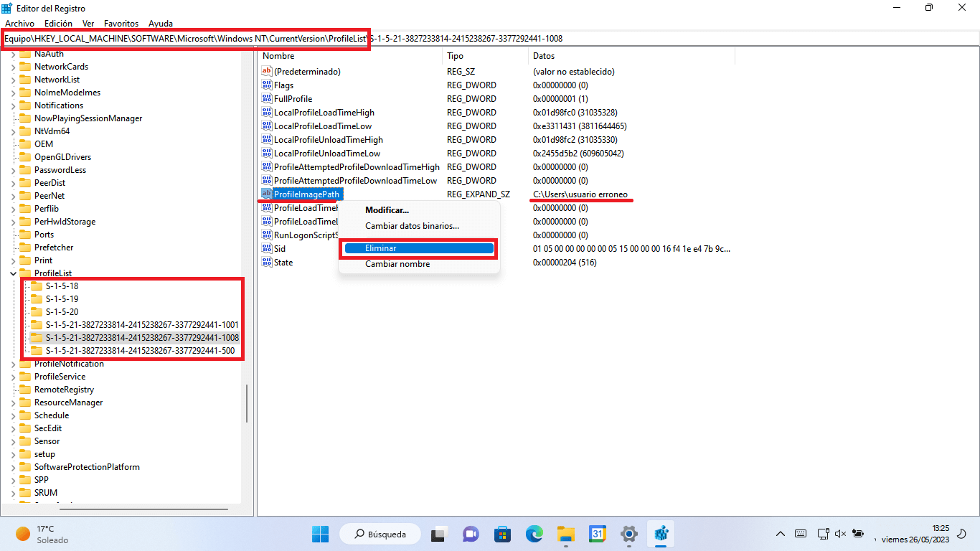Open the Edición menu
Image resolution: width=980 pixels, height=551 pixels.
click(x=58, y=24)
